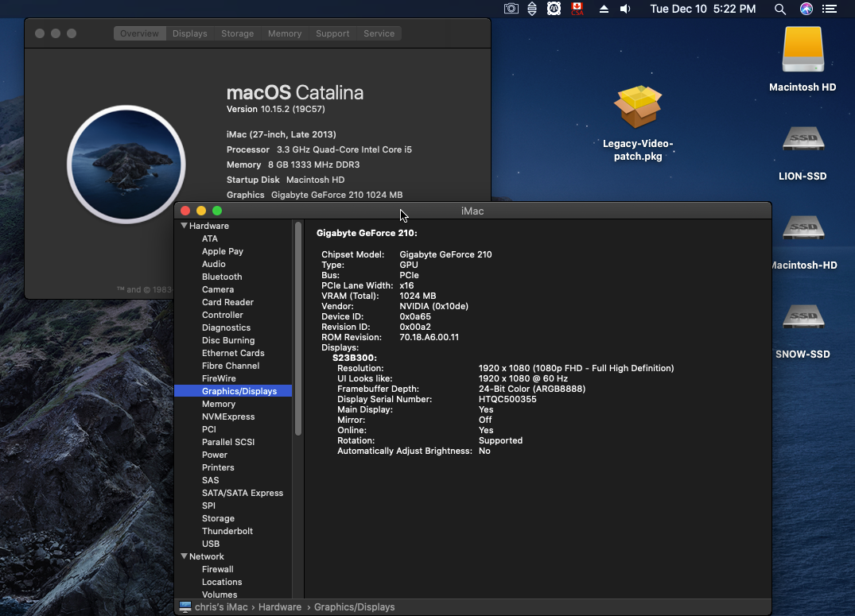
Task: Open the Siri icon in menu bar
Action: click(x=806, y=9)
